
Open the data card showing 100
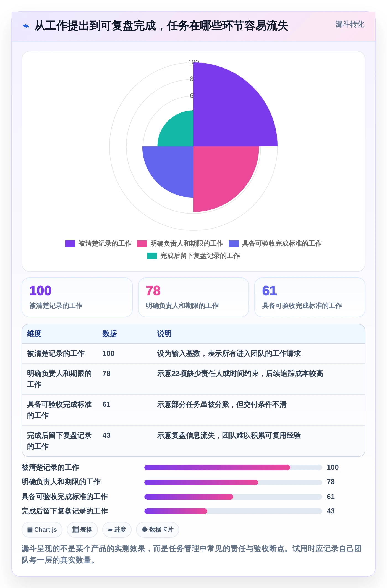click(77, 297)
